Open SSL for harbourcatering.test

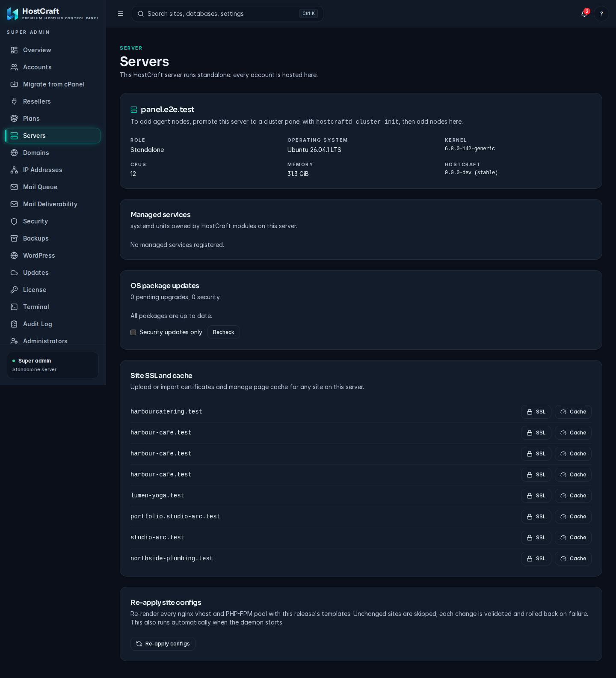[x=536, y=412]
